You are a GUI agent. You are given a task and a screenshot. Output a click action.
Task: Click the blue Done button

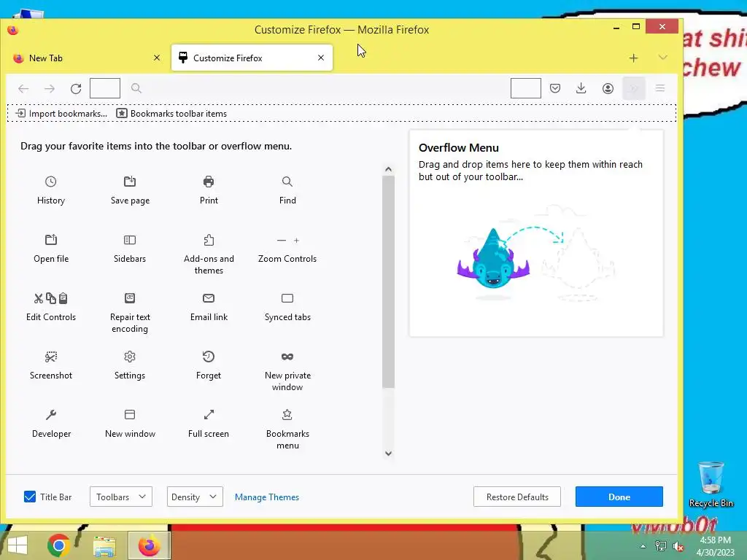(619, 497)
